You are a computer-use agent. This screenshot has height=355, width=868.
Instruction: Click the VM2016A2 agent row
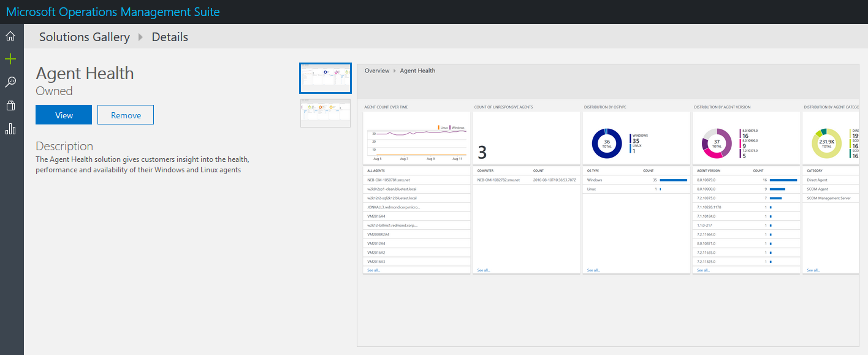point(417,253)
